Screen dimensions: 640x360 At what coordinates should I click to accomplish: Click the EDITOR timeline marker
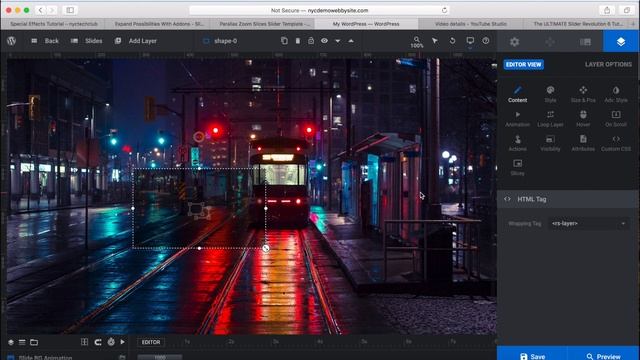coord(151,342)
